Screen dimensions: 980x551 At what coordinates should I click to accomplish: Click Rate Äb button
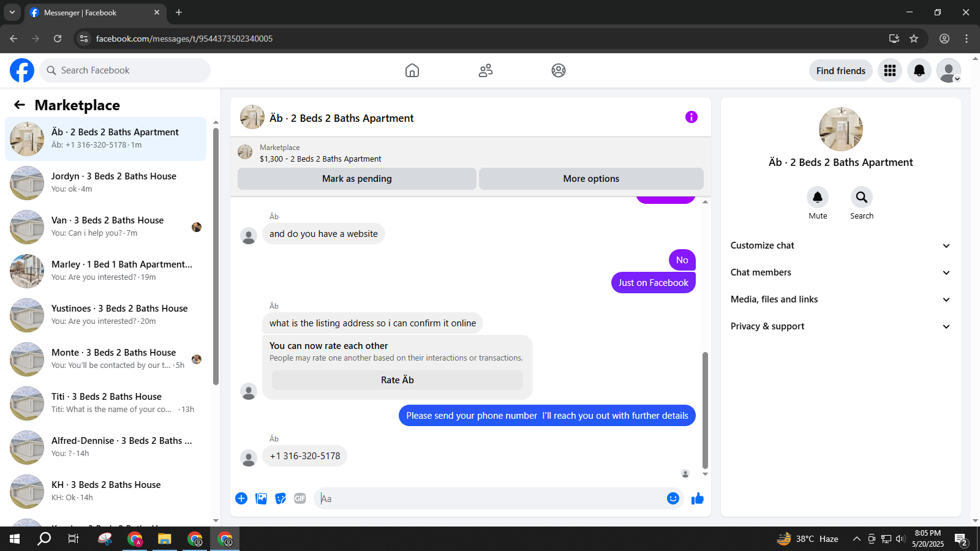coord(398,380)
